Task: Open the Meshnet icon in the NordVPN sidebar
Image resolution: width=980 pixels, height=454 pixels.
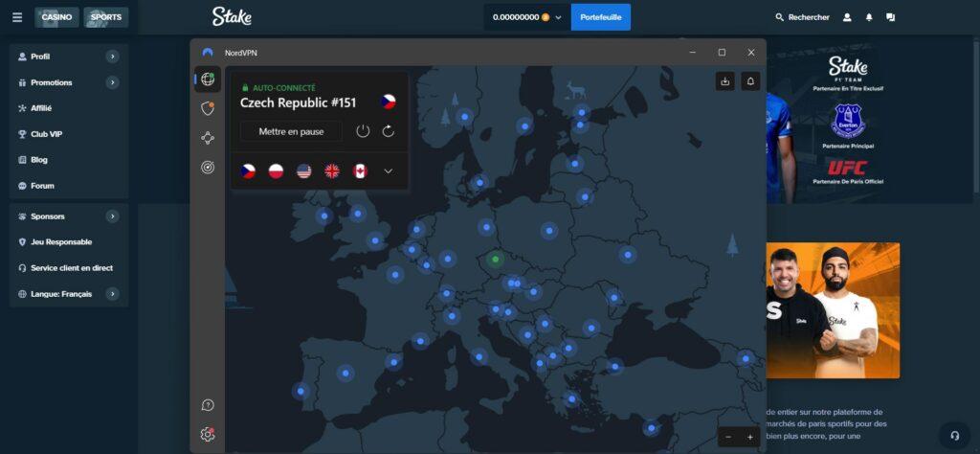Action: 208,138
